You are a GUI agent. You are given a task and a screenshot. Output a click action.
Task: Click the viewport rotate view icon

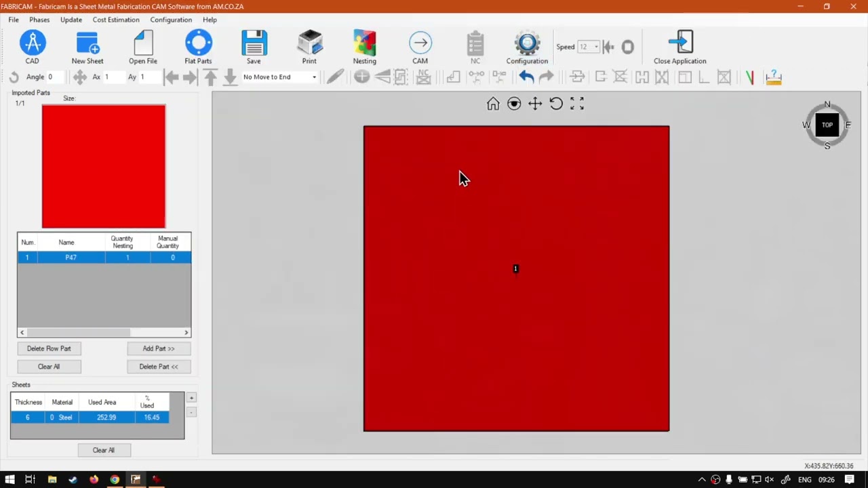556,104
